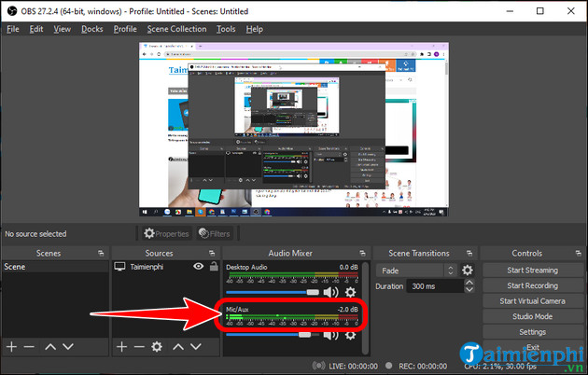
Task: Open the Scene Collection menu
Action: point(176,29)
